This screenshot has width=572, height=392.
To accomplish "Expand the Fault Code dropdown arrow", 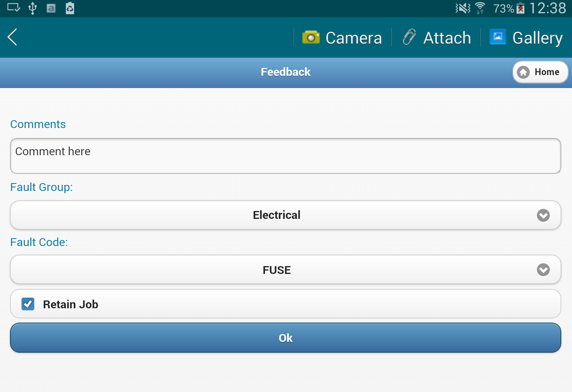I will (x=543, y=270).
